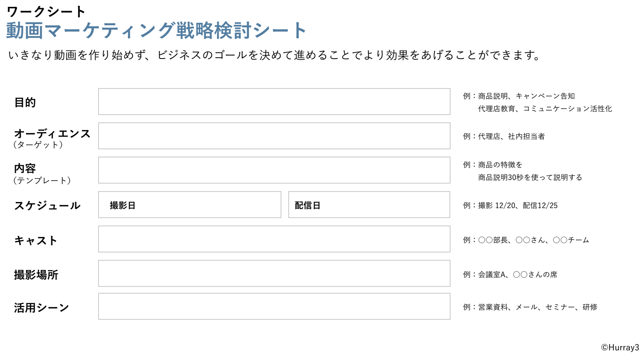Viewport: 644px width, 357px height.
Task: Click the 撮影場所 row label
Action: [36, 275]
